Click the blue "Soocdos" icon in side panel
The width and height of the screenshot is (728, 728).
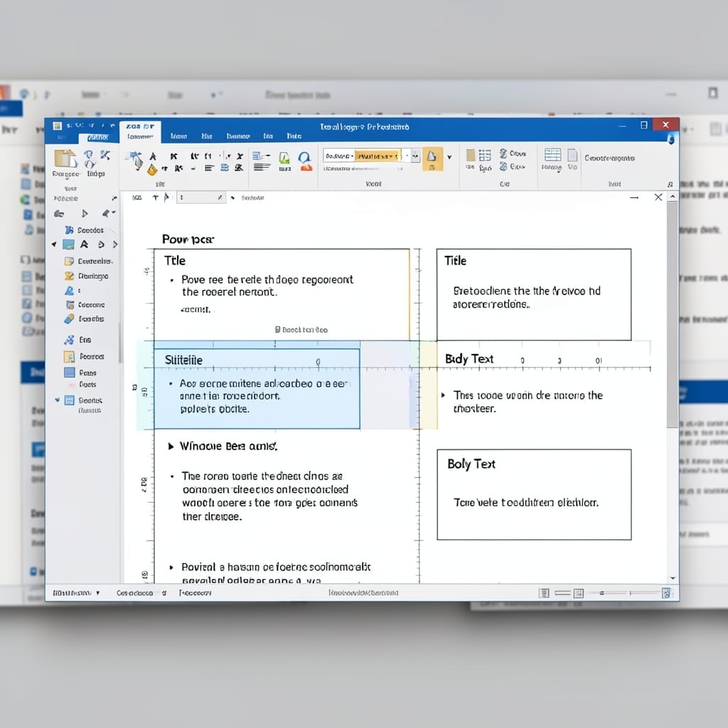[69, 230]
